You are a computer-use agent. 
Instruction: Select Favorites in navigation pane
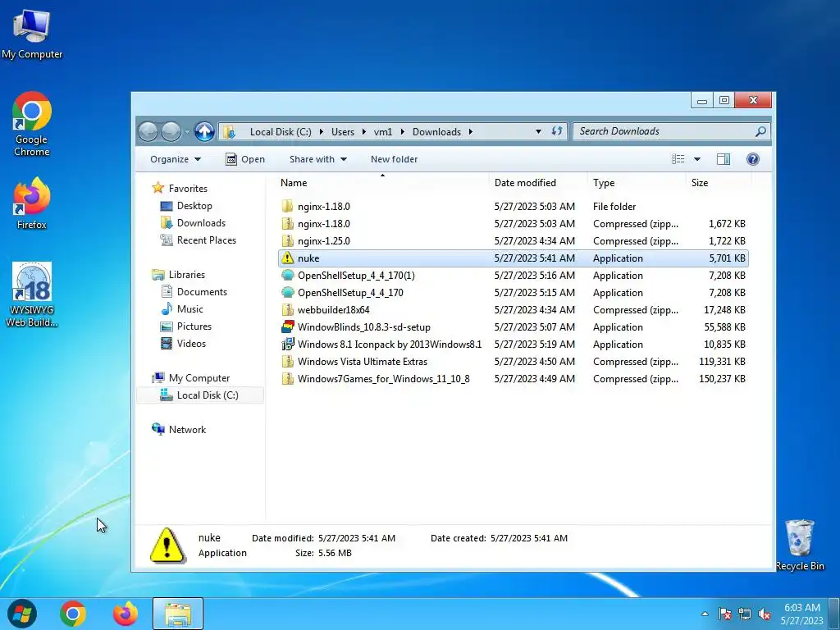point(181,188)
